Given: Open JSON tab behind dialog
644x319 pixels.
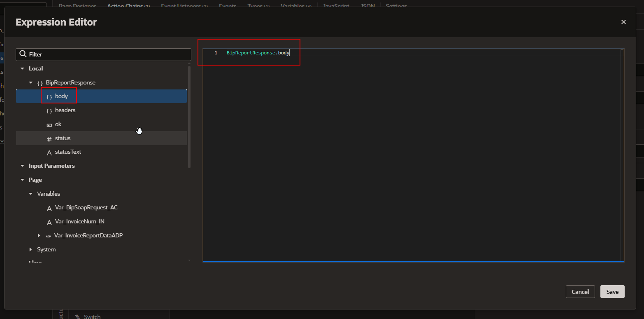Looking at the screenshot, I should point(367,6).
